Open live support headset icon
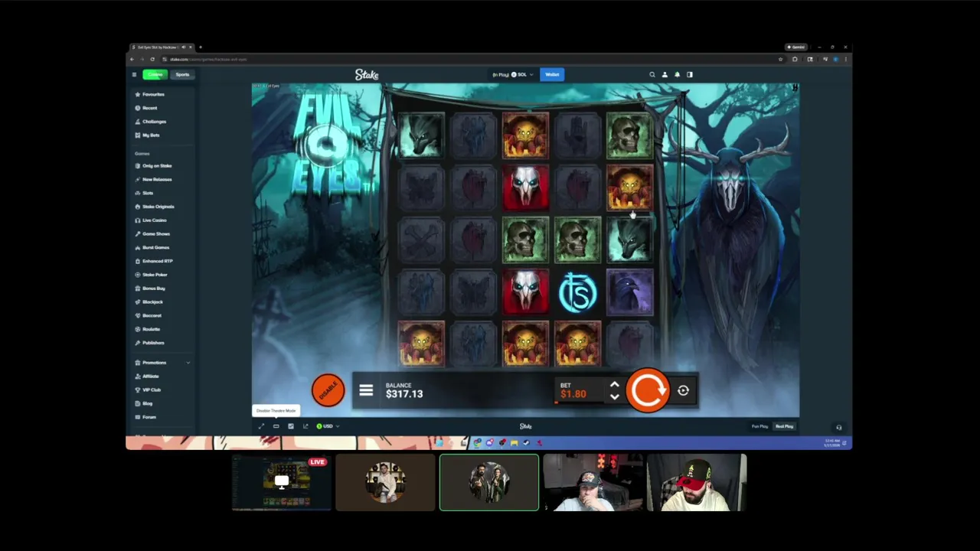The height and width of the screenshot is (551, 980). [x=838, y=428]
